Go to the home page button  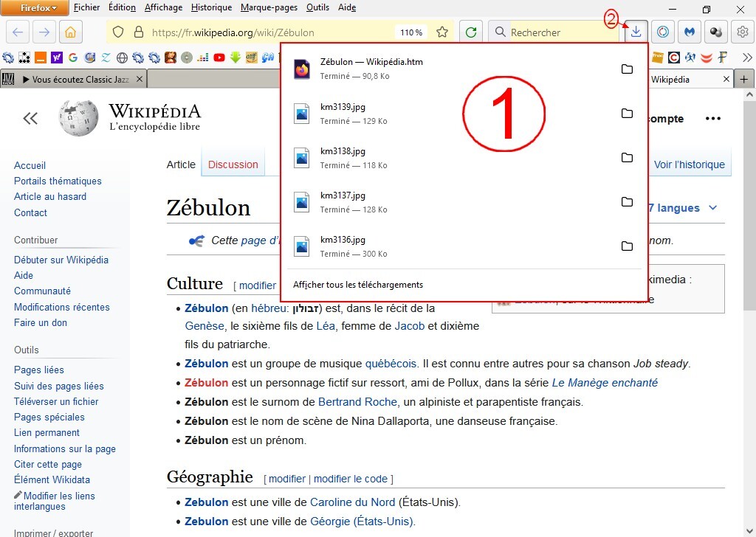pyautogui.click(x=70, y=32)
